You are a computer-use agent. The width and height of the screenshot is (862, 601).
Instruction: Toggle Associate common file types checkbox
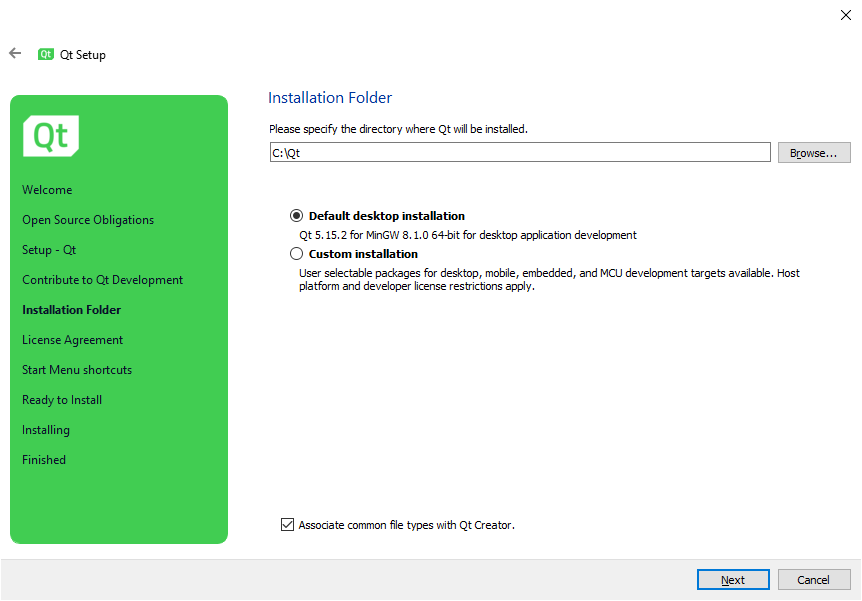pyautogui.click(x=287, y=525)
